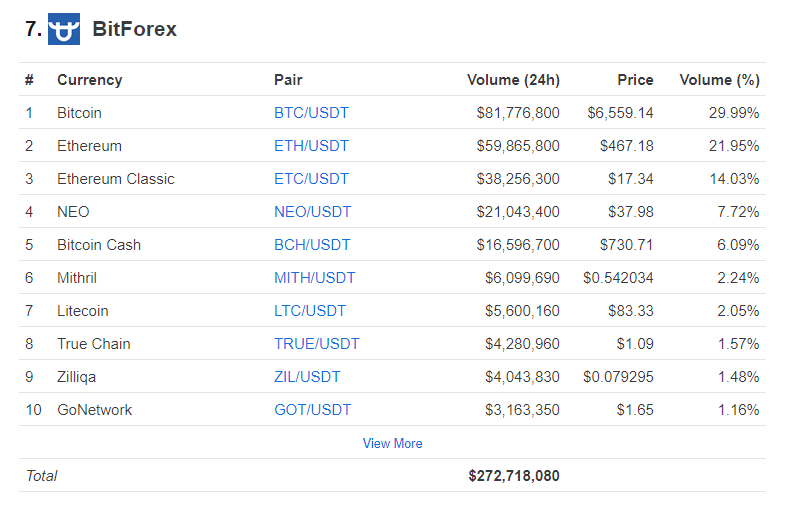Image resolution: width=801 pixels, height=523 pixels.
Task: Click the 21.95% volume share
Action: (734, 146)
